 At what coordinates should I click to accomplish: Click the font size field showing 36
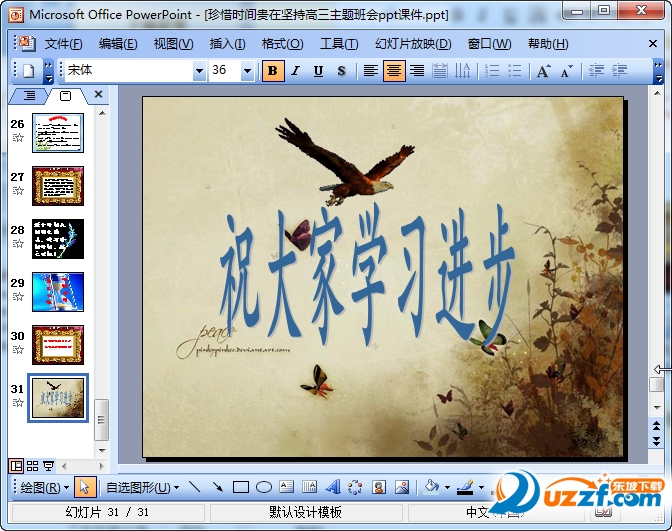tap(225, 70)
